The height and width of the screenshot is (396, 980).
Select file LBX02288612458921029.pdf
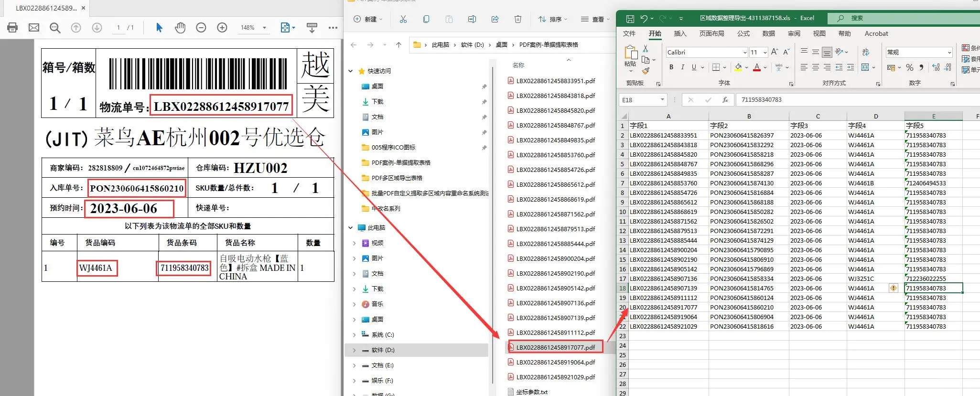click(x=555, y=377)
